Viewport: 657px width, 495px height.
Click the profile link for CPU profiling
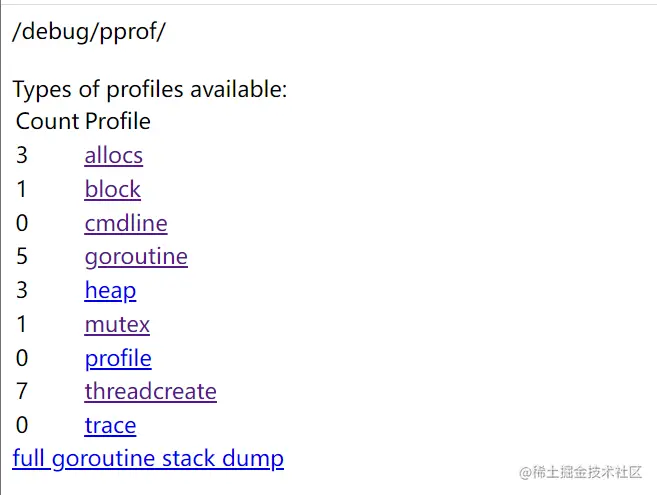pyautogui.click(x=118, y=358)
